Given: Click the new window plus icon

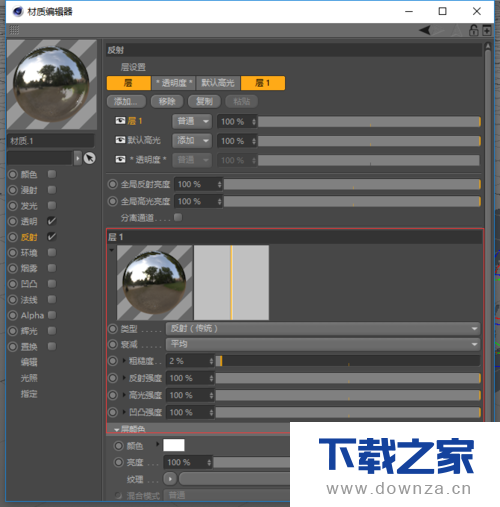Looking at the screenshot, I should [x=487, y=30].
